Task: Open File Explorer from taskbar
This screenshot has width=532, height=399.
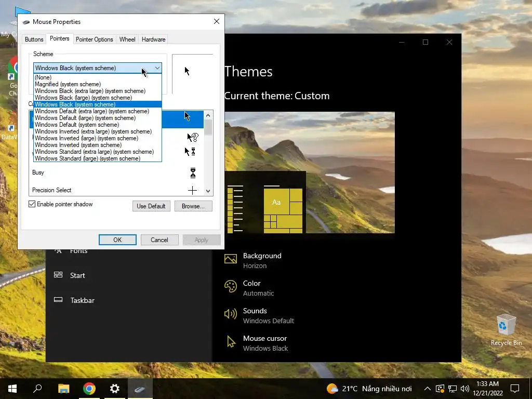Action: (63, 389)
